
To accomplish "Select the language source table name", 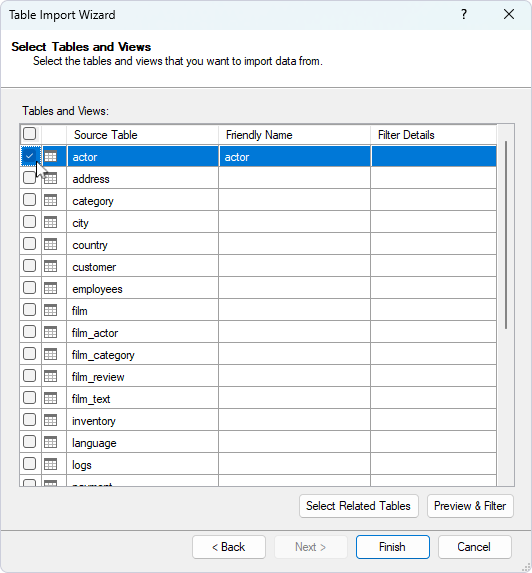I will (94, 443).
